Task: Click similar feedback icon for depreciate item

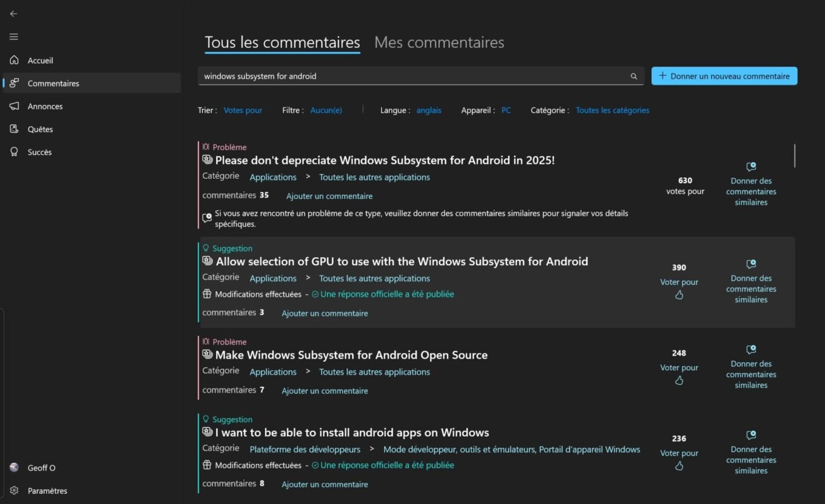Action: tap(751, 167)
